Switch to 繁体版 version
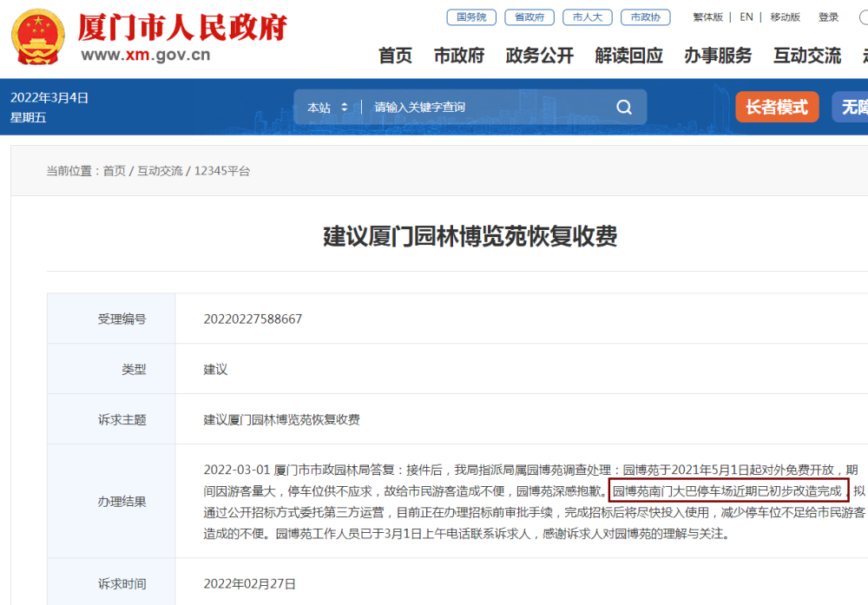 [x=708, y=17]
